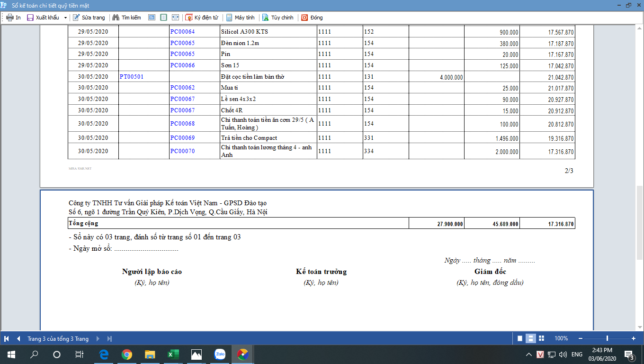Open voucher link PC00069
The image size is (644, 364).
click(x=182, y=138)
